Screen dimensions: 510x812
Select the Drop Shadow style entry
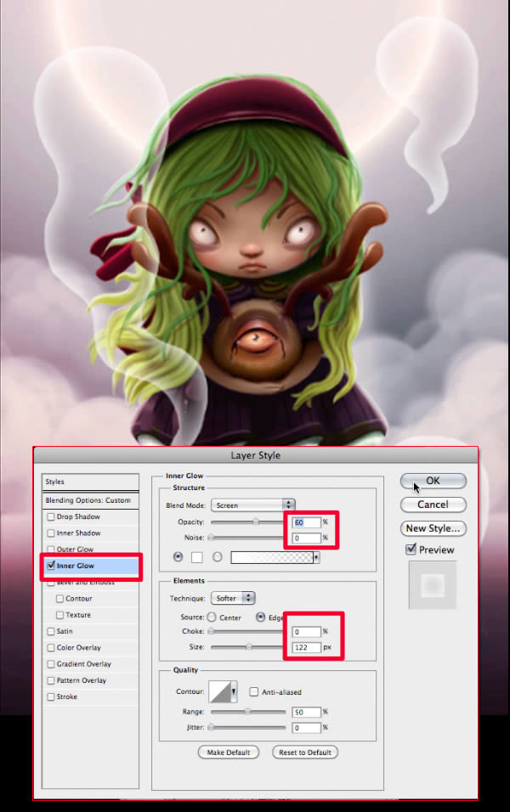[x=78, y=516]
